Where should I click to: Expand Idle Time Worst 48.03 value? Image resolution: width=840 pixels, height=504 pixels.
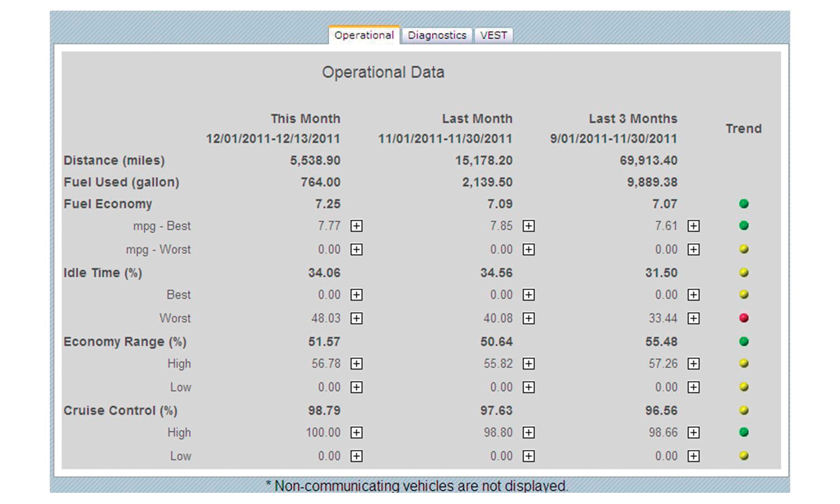356,318
